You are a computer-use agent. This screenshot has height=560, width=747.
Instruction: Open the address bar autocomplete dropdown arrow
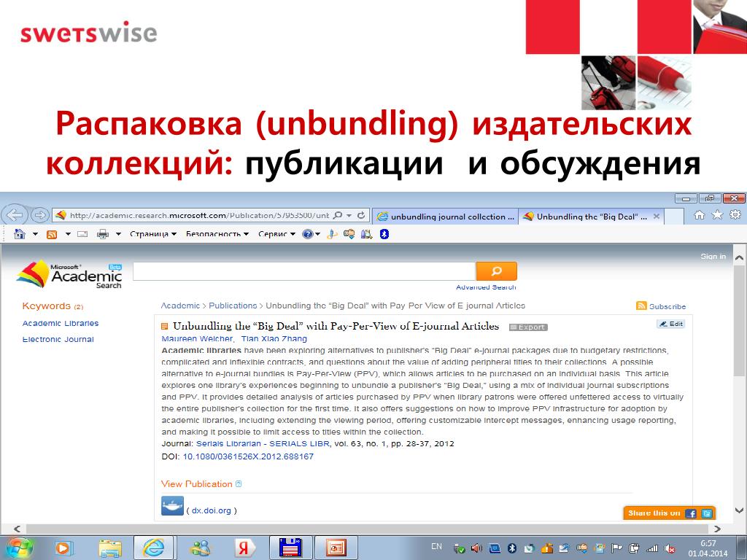pyautogui.click(x=349, y=216)
